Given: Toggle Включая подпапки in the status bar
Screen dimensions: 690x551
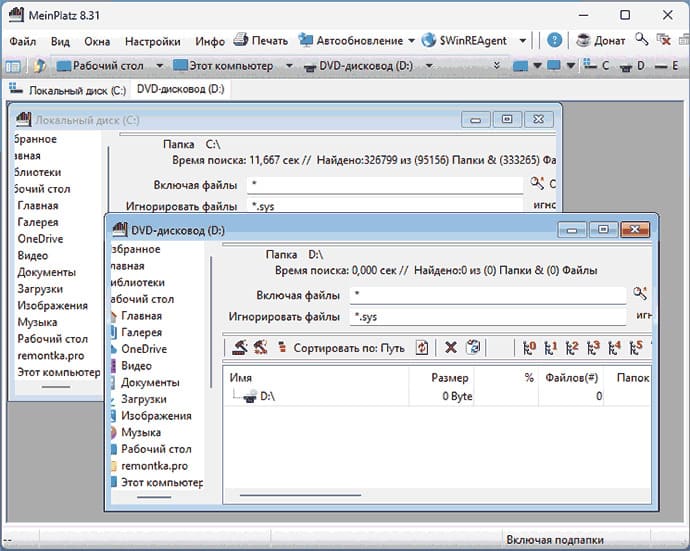Looking at the screenshot, I should click(554, 540).
